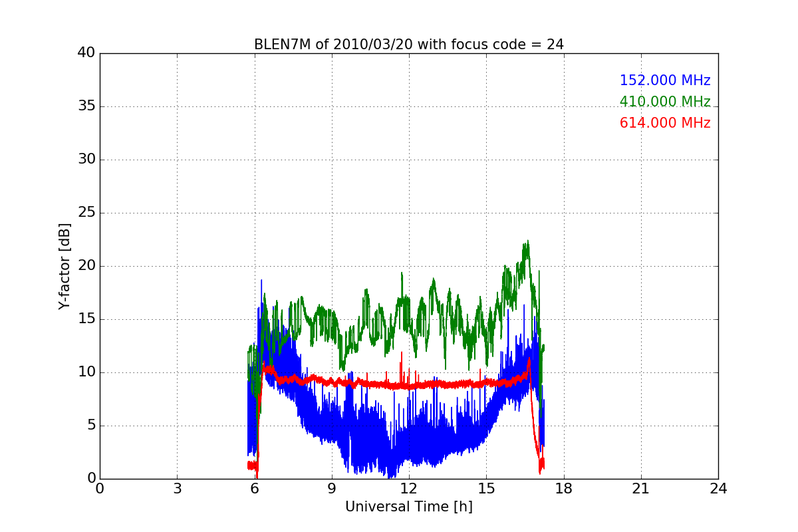Select the blue 152.000 MHz legend entry
The image size is (798, 532).
coord(665,80)
